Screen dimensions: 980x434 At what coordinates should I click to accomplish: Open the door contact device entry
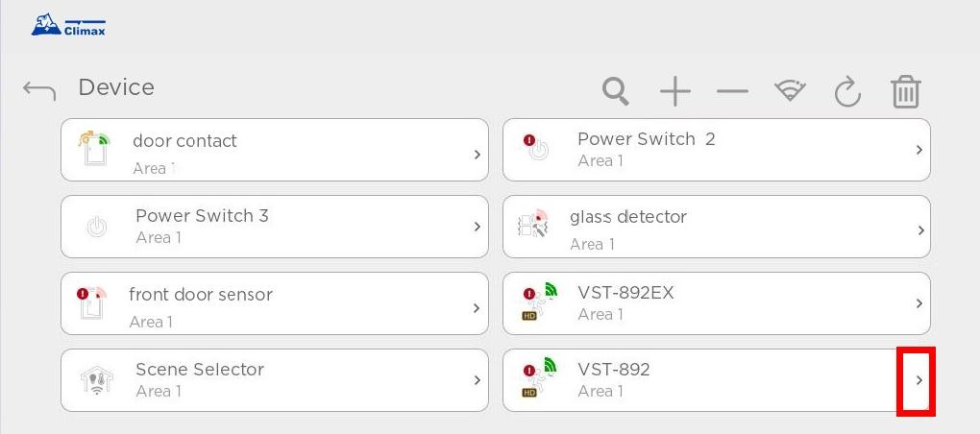275,150
